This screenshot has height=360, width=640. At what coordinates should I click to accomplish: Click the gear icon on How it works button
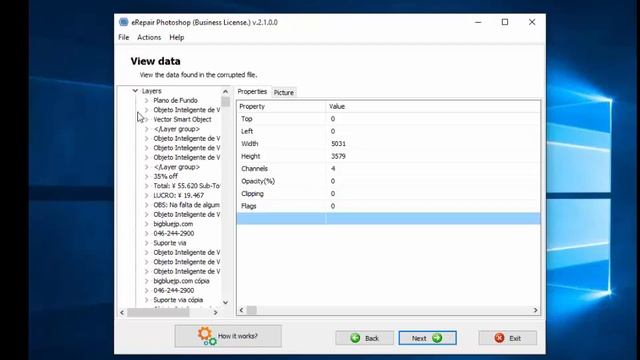[x=207, y=336]
